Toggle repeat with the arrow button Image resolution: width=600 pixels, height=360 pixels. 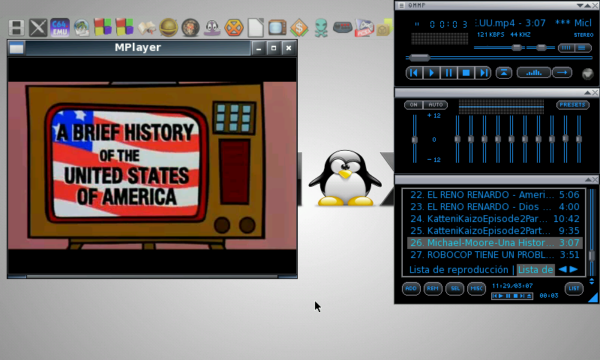562,73
